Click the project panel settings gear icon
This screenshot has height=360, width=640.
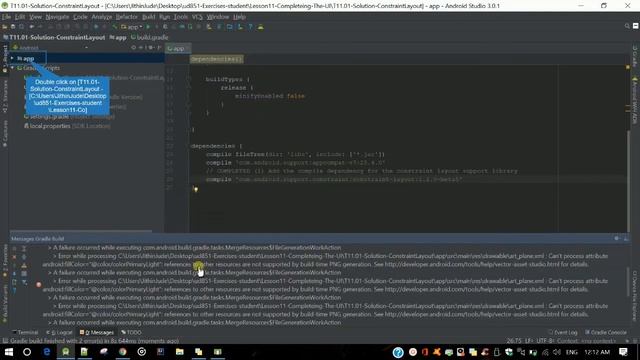tap(150, 48)
